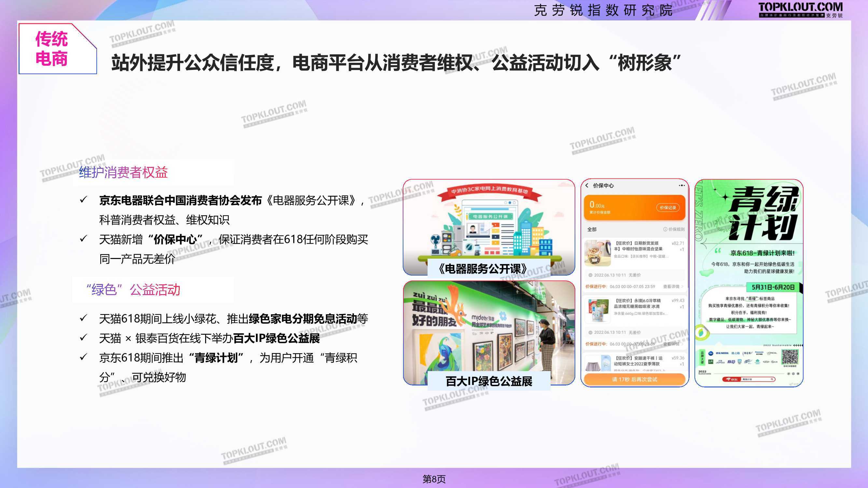Click the 5月31日-6月20日 date banner
The height and width of the screenshot is (488, 868).
click(x=773, y=287)
